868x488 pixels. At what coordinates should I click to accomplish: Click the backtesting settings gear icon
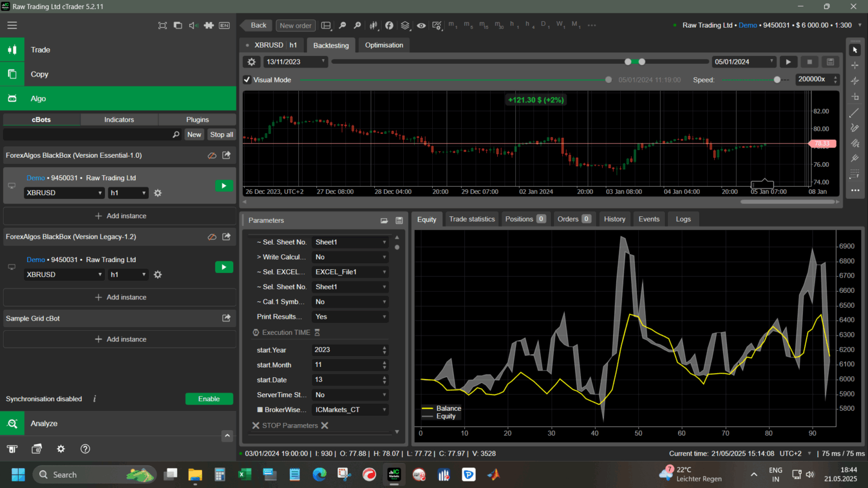tap(252, 61)
